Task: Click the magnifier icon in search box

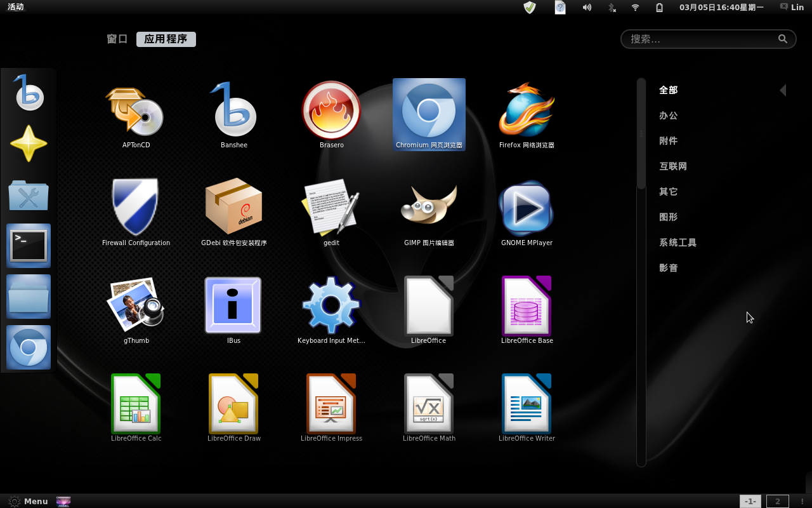Action: (783, 39)
